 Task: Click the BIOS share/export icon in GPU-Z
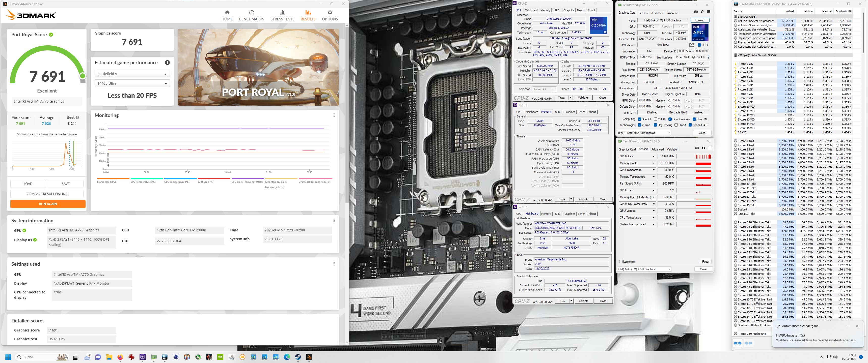(x=692, y=45)
